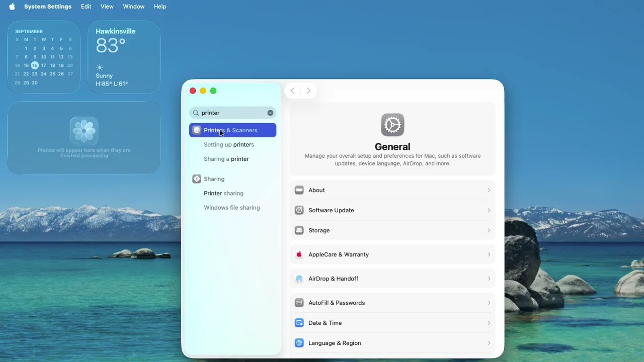Viewport: 644px width, 362px height.
Task: Go forward with the right arrow
Action: pos(308,91)
